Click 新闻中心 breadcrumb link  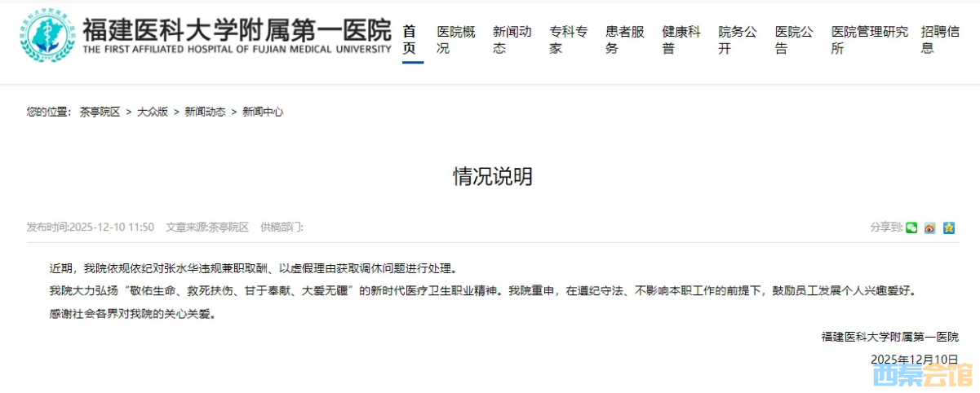[263, 112]
